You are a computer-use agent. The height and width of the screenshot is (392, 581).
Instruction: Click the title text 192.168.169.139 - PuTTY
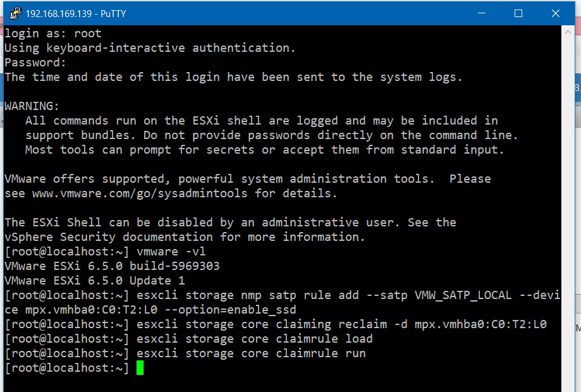click(x=73, y=13)
